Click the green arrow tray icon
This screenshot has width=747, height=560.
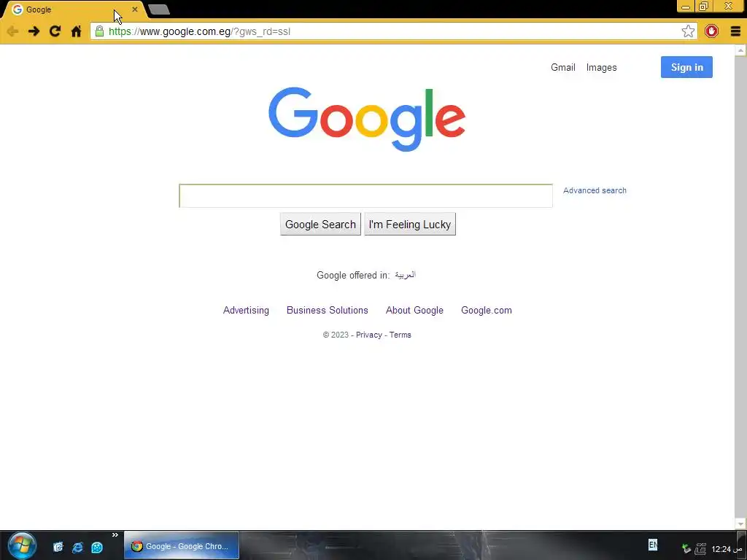(686, 548)
